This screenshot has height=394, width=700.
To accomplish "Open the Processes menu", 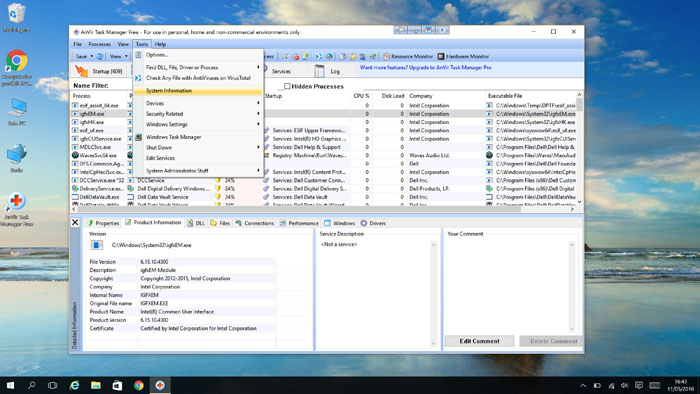I will coord(100,44).
